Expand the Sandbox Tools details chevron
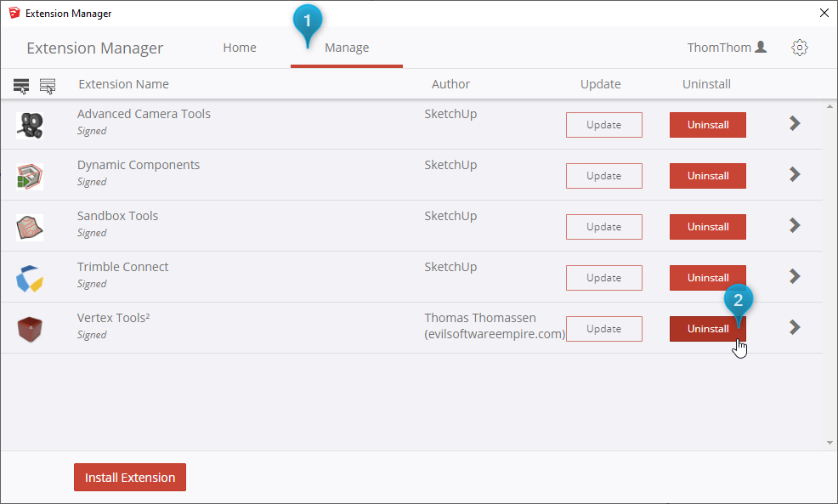 pos(795,225)
